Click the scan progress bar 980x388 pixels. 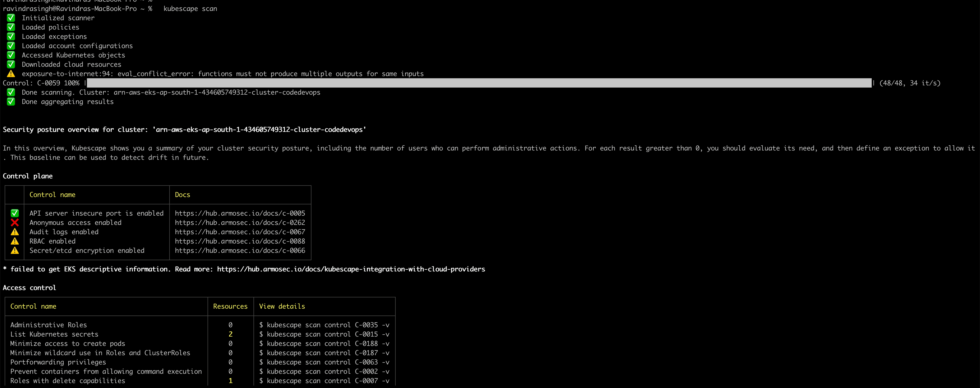point(479,83)
